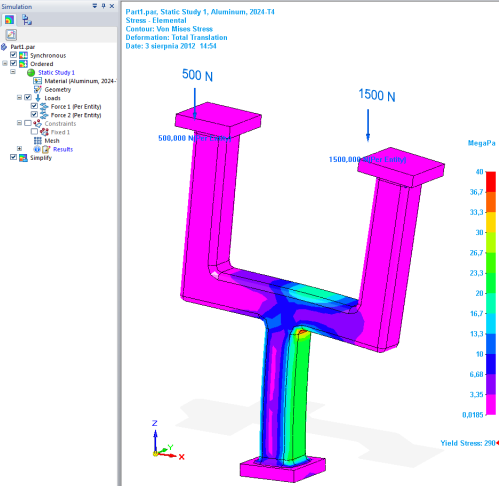Click the Fixed 1 constraint icon
Viewport: 499px width, 486px height.
tap(44, 132)
